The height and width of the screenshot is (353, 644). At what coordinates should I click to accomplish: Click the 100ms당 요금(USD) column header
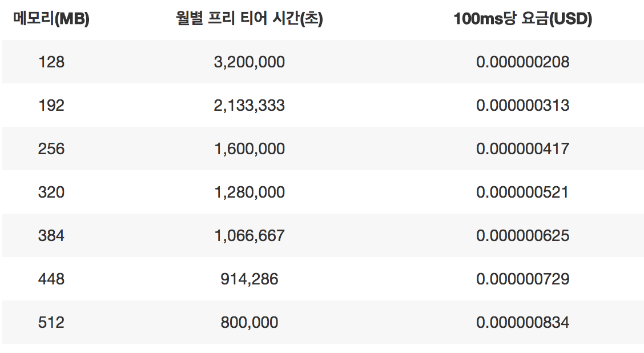coord(523,18)
